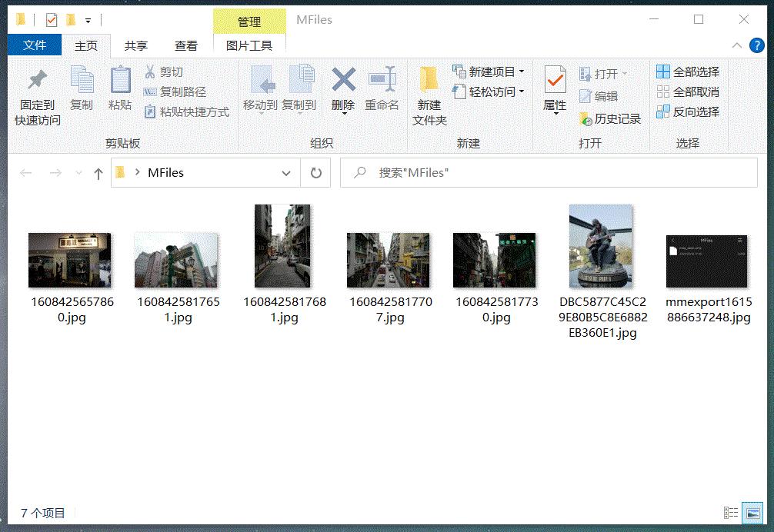Expand the Open (打开) dropdown
Screen dimensions: 774x532
pyautogui.click(x=625, y=74)
